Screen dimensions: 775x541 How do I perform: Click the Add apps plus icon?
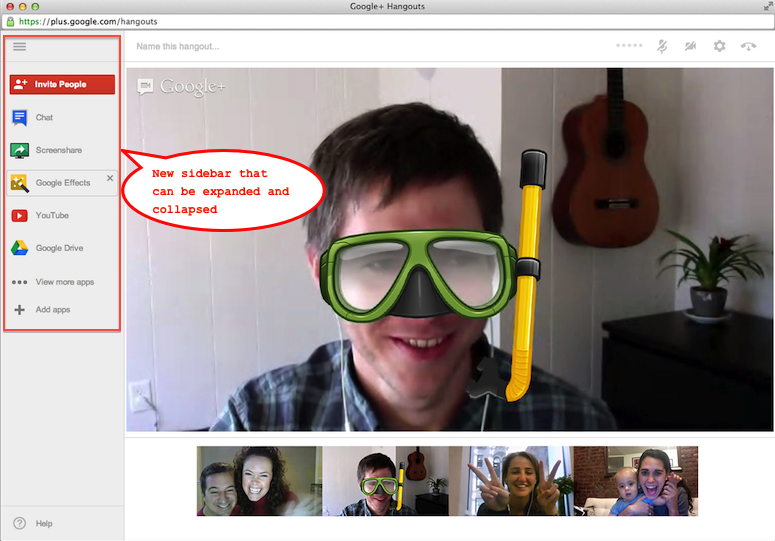(19, 310)
